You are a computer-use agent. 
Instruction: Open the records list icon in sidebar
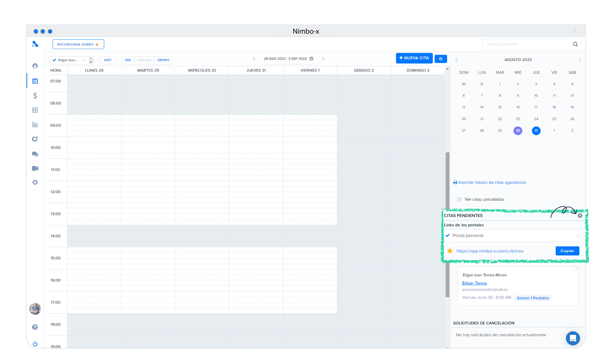tap(35, 110)
